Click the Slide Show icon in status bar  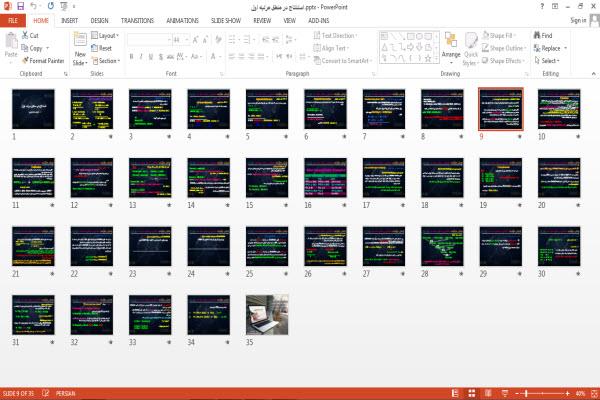[x=505, y=393]
